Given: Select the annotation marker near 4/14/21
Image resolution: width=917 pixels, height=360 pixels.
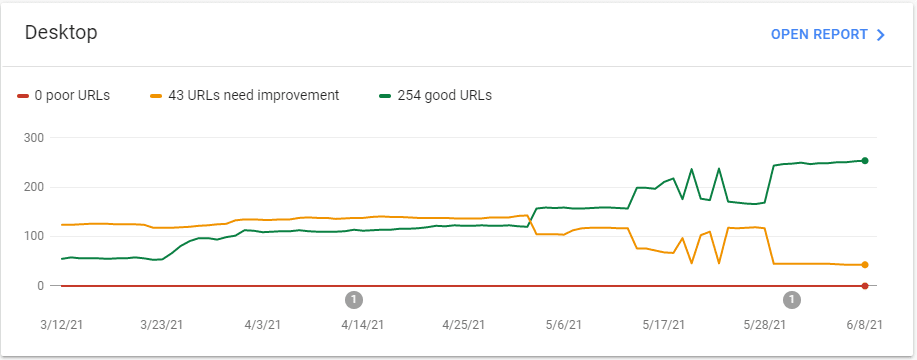Looking at the screenshot, I should [x=354, y=300].
